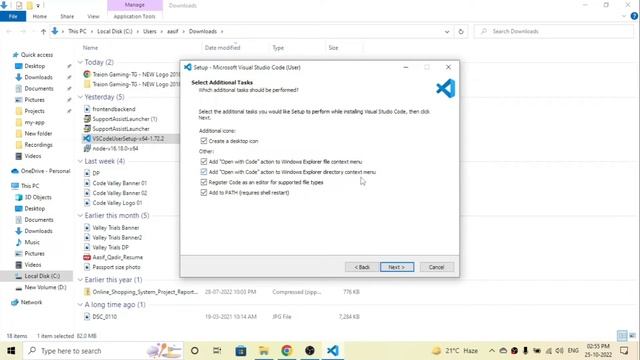The height and width of the screenshot is (360, 640).
Task: Collapse the Yesterday group
Action: 80,97
